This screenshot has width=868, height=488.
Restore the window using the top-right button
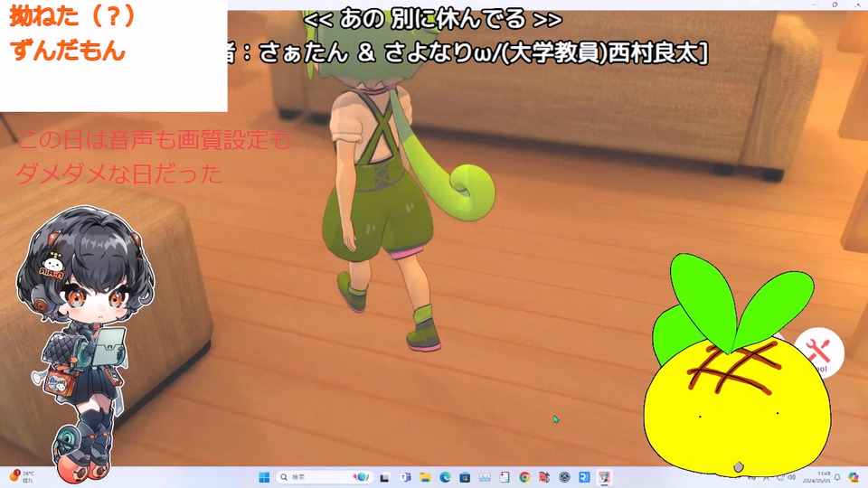(x=835, y=5)
